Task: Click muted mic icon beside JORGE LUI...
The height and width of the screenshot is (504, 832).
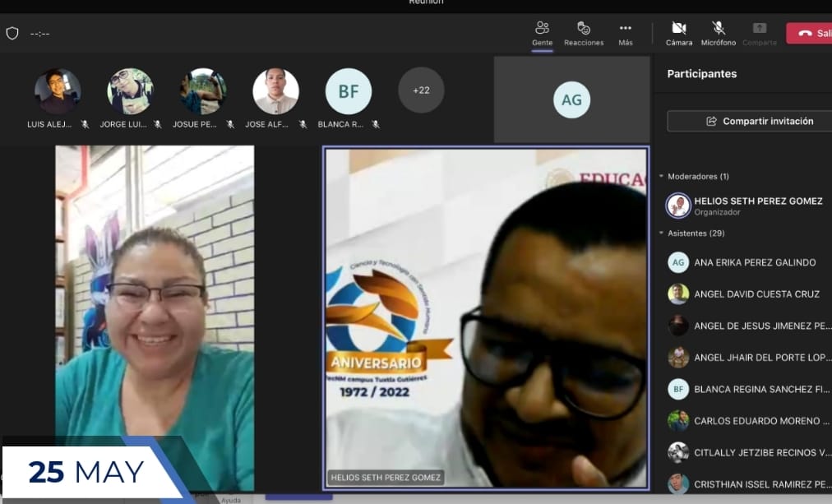Action: point(157,124)
